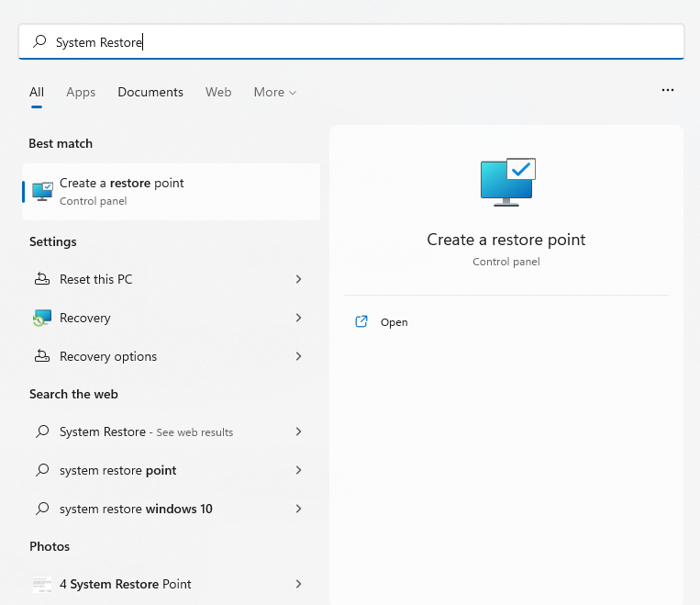Expand the Recovery result chevron
The width and height of the screenshot is (700, 605).
point(298,318)
